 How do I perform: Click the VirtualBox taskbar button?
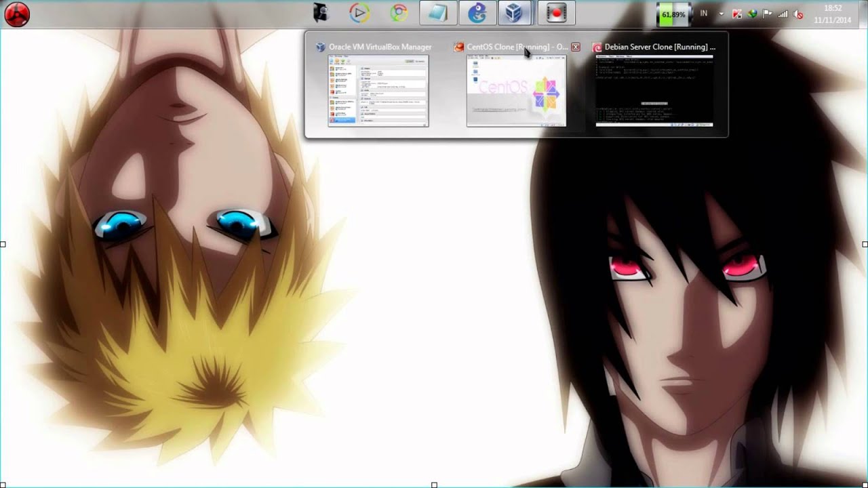(x=514, y=13)
